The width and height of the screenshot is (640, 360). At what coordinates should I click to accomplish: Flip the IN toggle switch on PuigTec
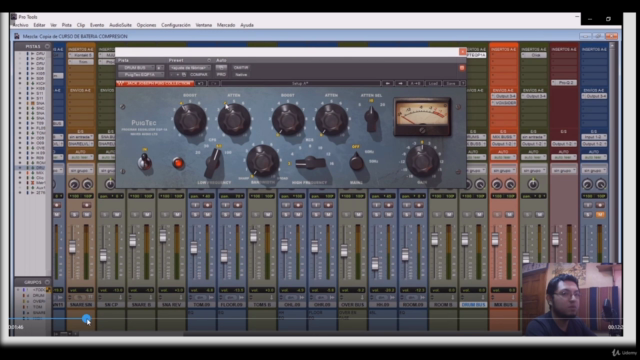coord(144,162)
